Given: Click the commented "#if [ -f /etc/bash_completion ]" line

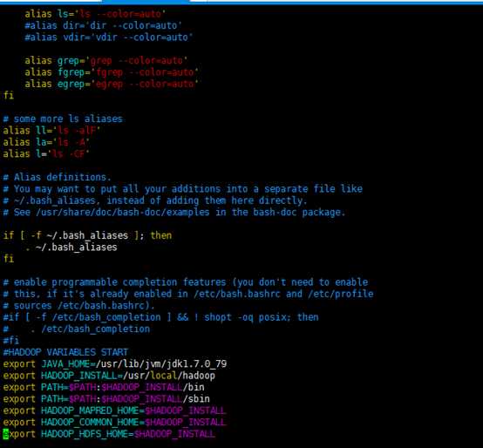Looking at the screenshot, I should (x=160, y=317).
